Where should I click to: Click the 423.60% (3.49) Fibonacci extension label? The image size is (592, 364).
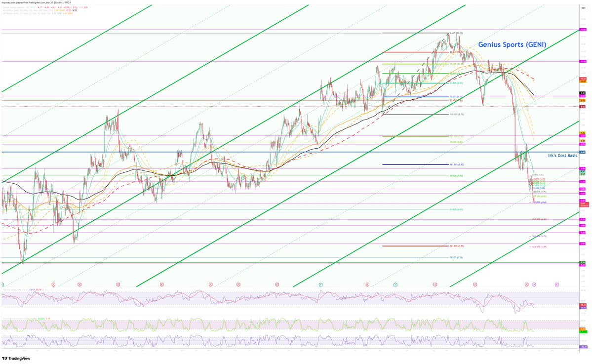[x=539, y=246]
